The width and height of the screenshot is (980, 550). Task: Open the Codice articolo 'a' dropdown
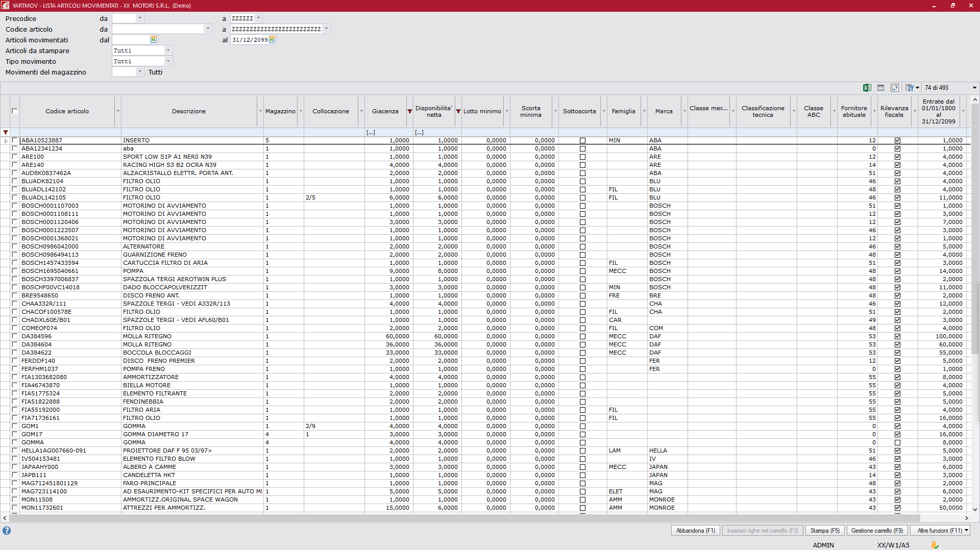327,29
